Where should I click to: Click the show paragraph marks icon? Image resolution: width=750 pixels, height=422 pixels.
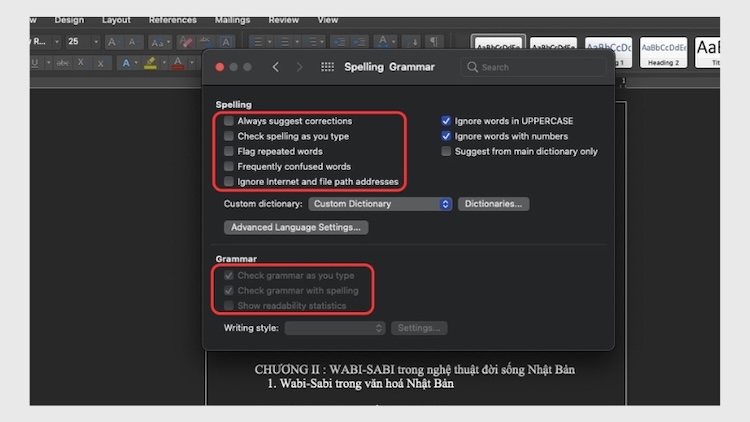click(x=434, y=42)
